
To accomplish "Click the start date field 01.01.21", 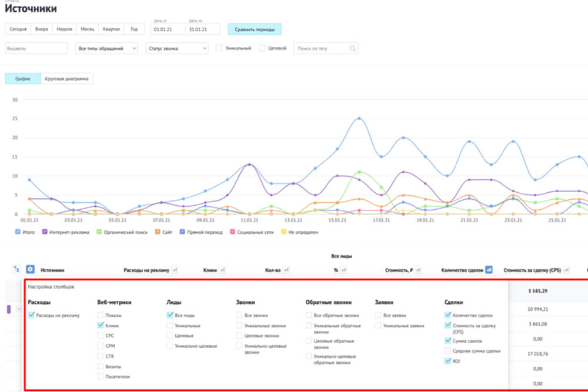I will click(168, 29).
